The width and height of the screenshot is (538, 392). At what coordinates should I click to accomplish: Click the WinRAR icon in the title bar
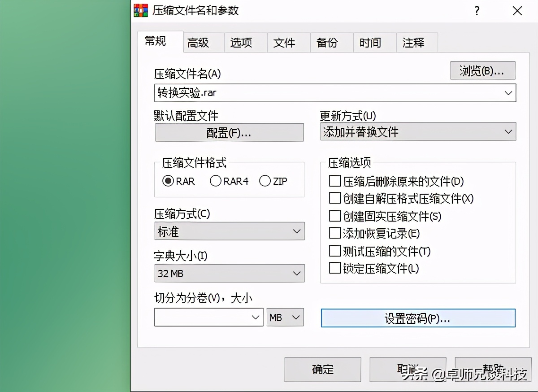(139, 10)
